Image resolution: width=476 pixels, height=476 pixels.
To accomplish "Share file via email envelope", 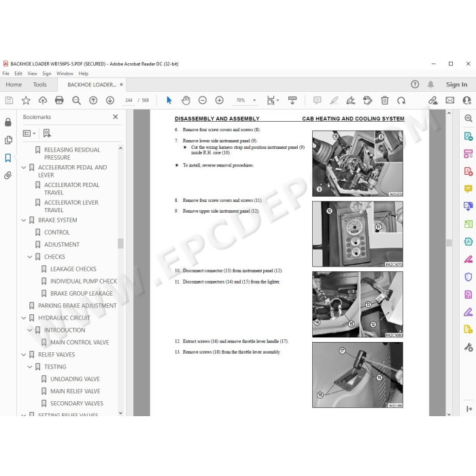I will pyautogui.click(x=450, y=100).
